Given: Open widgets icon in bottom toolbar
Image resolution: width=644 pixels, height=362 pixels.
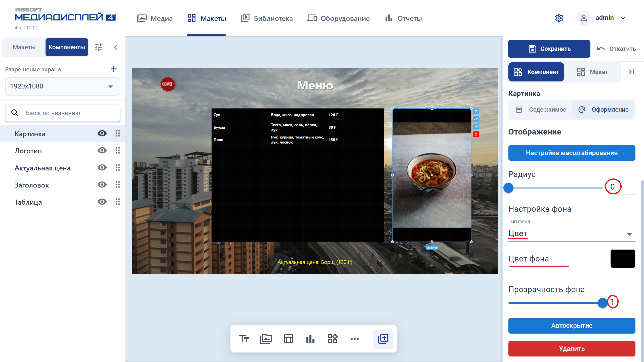Looking at the screenshot, I should (333, 339).
